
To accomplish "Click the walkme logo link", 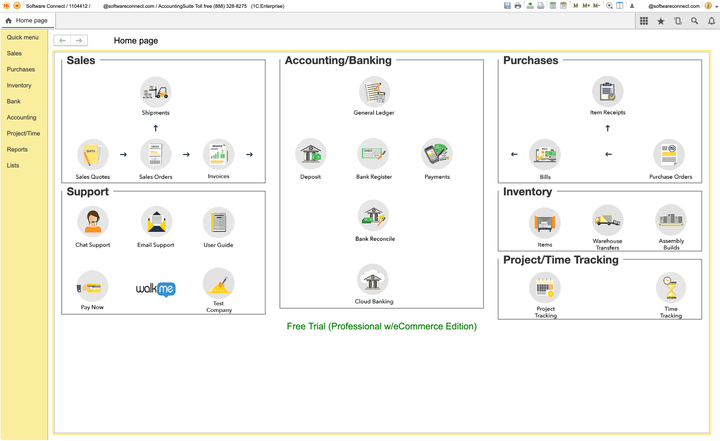I will 155,289.
